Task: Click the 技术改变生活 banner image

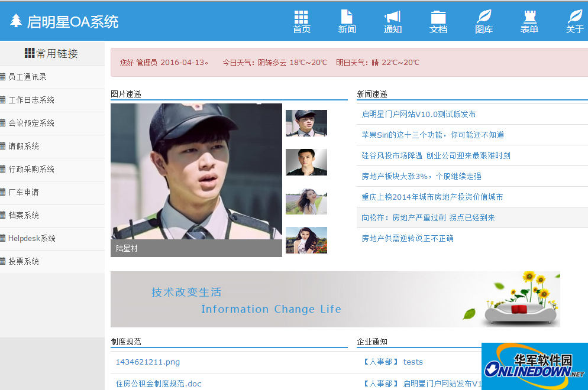Action: 335,299
